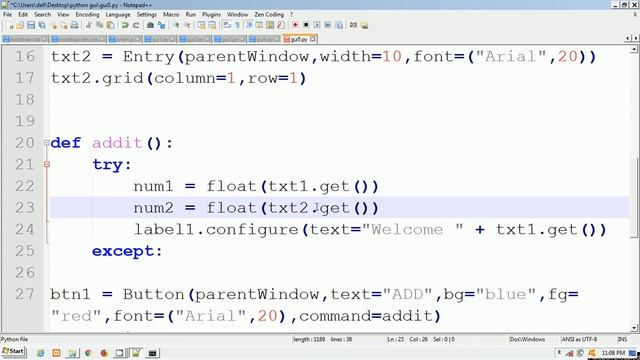
Task: Click the Zoom Out toolbar icon
Action: pos(187,25)
